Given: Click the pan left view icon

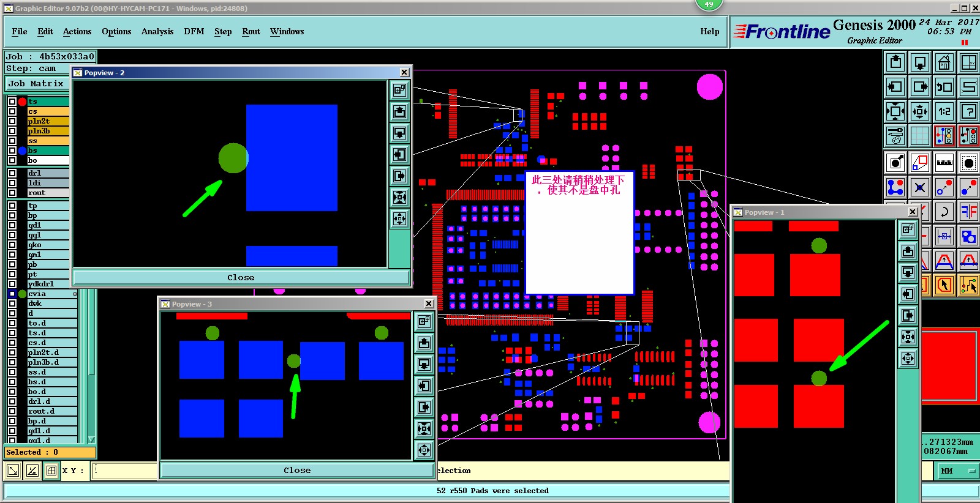Looking at the screenshot, I should (895, 87).
